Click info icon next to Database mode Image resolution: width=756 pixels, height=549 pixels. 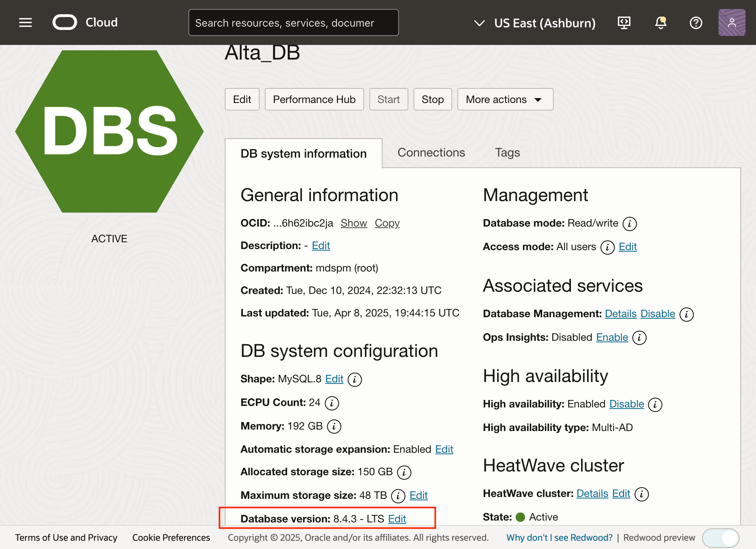(629, 224)
